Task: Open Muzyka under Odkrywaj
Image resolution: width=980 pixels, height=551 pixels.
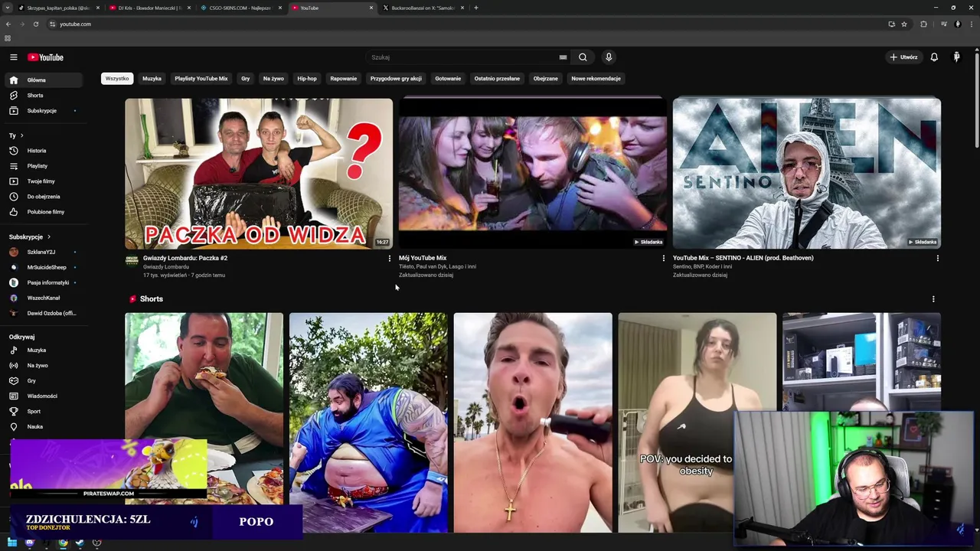Action: pyautogui.click(x=43, y=350)
